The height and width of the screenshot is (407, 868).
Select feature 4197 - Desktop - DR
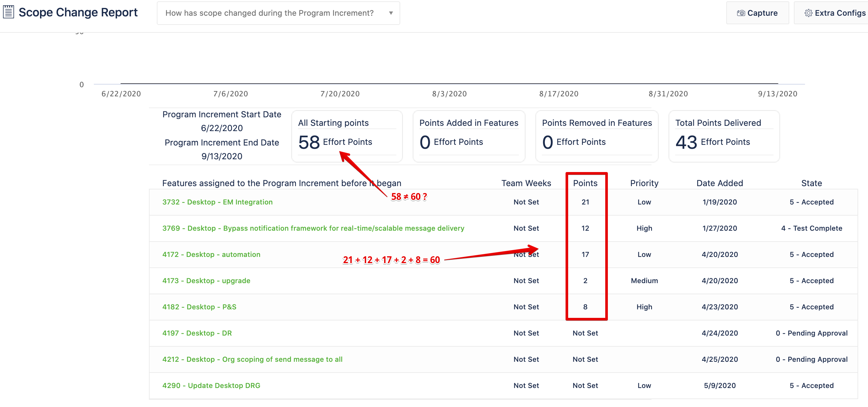point(197,333)
